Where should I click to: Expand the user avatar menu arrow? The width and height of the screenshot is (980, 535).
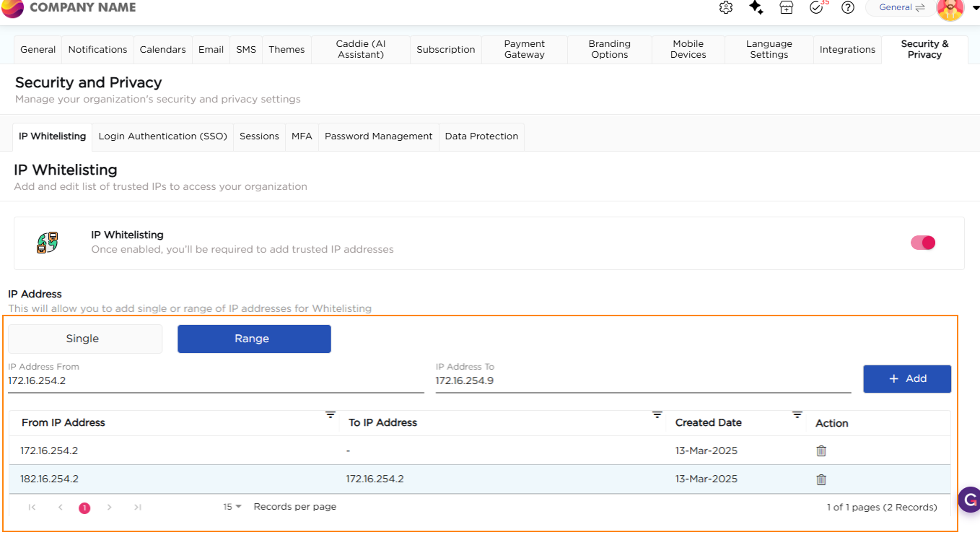976,8
